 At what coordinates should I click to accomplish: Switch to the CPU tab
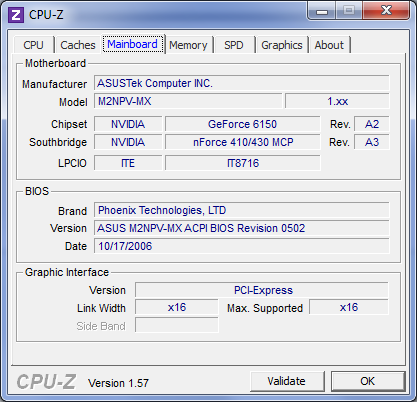(33, 45)
